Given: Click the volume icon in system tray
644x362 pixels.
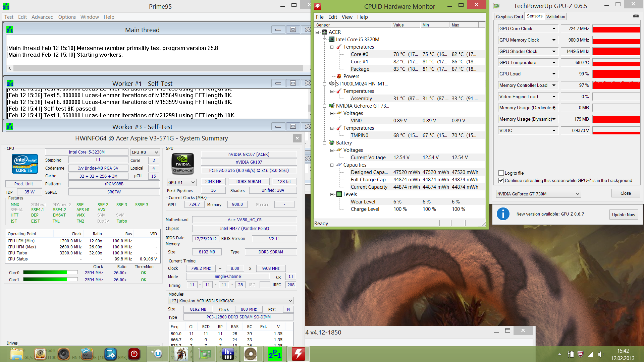Looking at the screenshot, I should (600, 354).
